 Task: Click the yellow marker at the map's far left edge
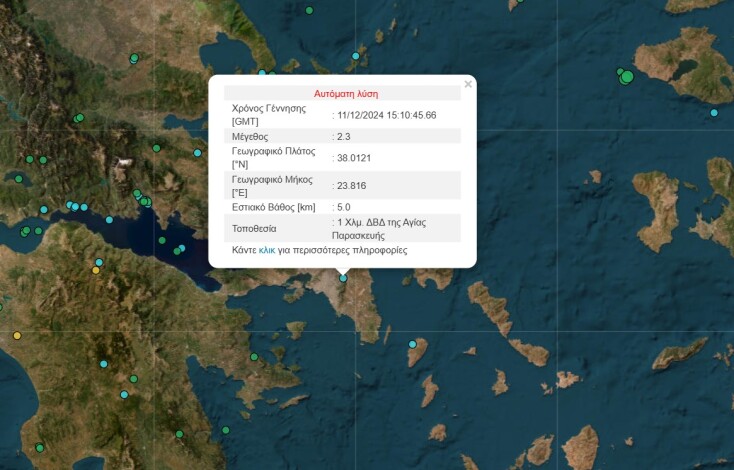pos(17,335)
